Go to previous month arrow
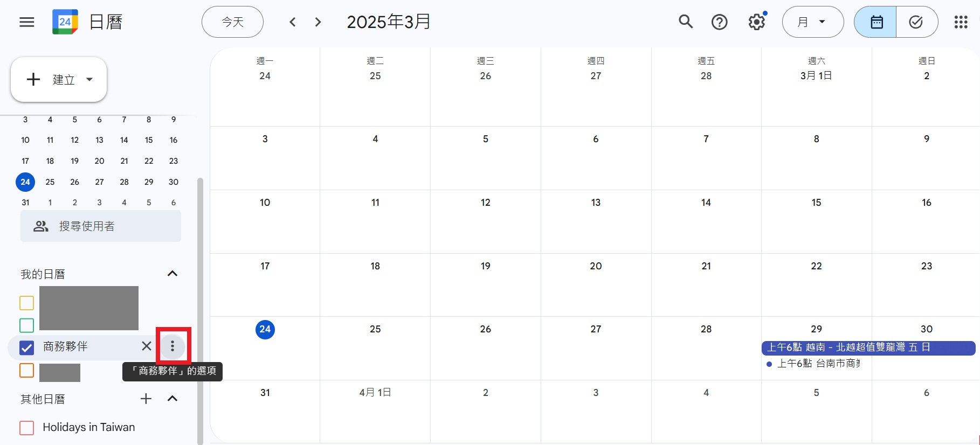 (293, 22)
